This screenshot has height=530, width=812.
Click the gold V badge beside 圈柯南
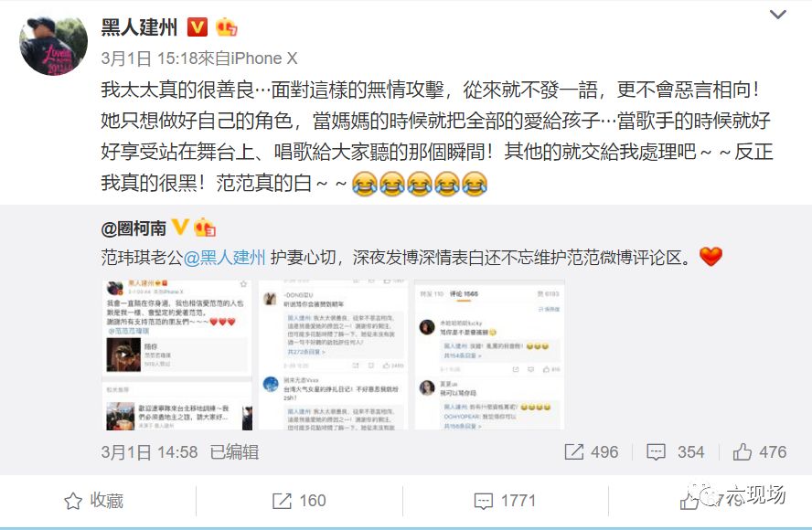(x=180, y=227)
